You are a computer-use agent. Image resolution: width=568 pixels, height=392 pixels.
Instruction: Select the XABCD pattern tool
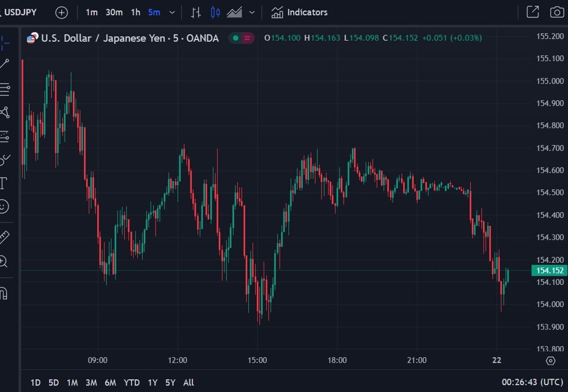point(6,113)
